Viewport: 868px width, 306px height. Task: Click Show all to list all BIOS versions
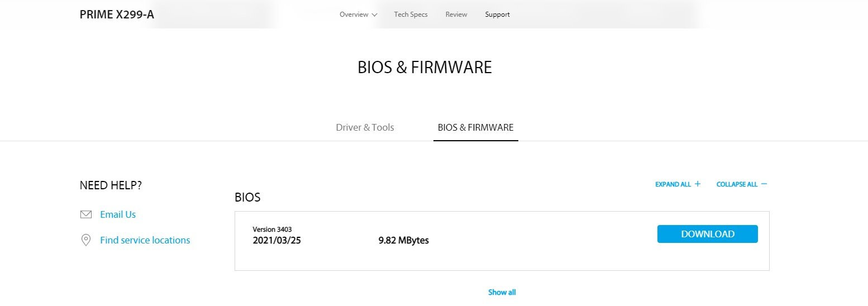pos(502,292)
